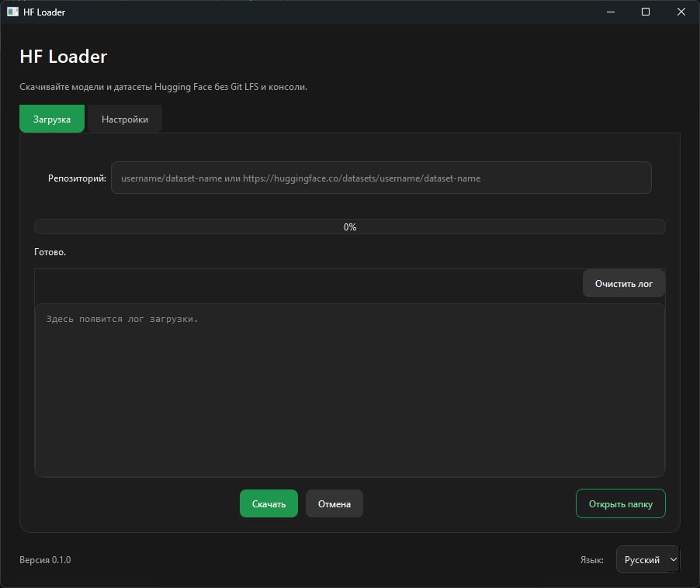The image size is (700, 588).
Task: Switch to the Загрузка tab
Action: 52,119
